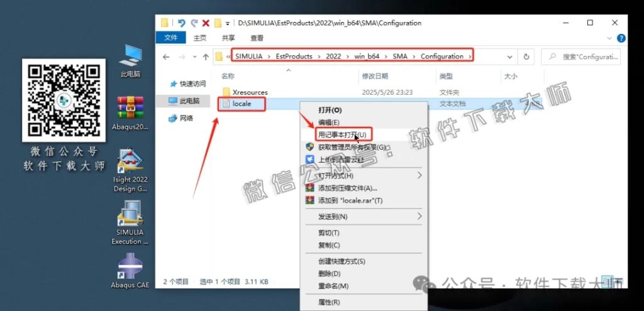Viewport: 644px width, 311px height.
Task: Select EstProducts in the address breadcrumb
Action: pos(294,56)
